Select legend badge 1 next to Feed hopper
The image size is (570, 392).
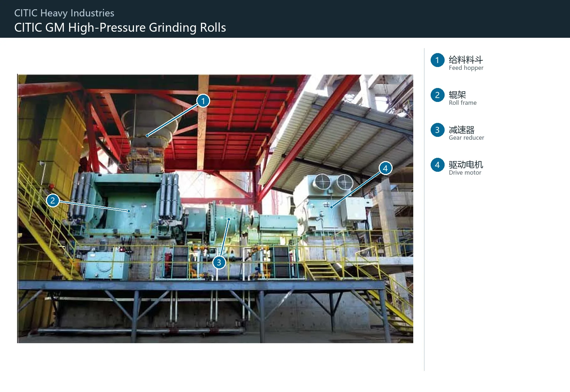[437, 60]
